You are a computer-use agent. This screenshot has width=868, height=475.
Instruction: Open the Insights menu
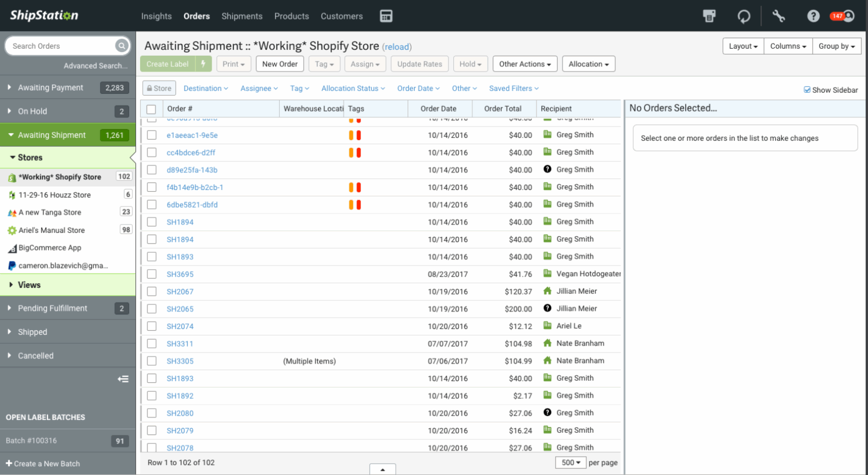tap(156, 16)
